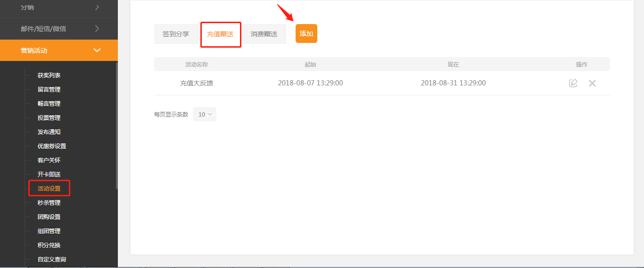The width and height of the screenshot is (644, 268).
Task: Click the sidebar vertical scrollbar
Action: click(x=116, y=127)
